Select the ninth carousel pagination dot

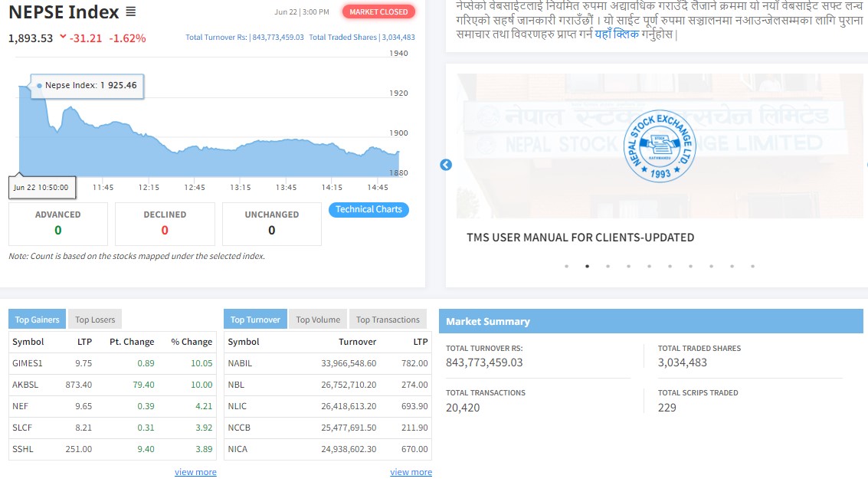(x=732, y=267)
